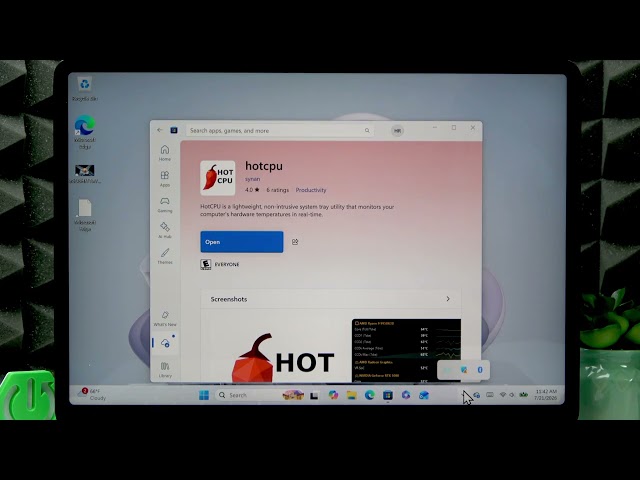Open What's New in sidebar
The height and width of the screenshot is (480, 640).
pyautogui.click(x=165, y=318)
